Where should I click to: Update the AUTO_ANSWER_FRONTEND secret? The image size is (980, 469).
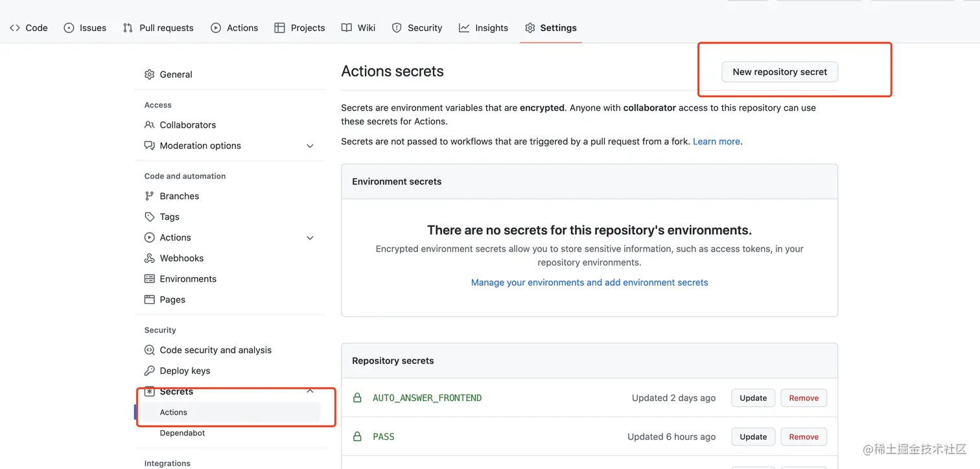[753, 398]
